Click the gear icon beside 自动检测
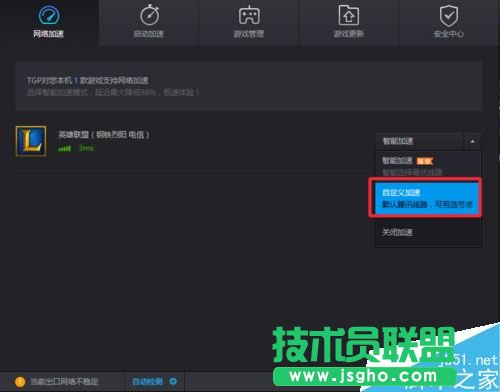Screen dimensions: 500x392 pyautogui.click(x=173, y=381)
